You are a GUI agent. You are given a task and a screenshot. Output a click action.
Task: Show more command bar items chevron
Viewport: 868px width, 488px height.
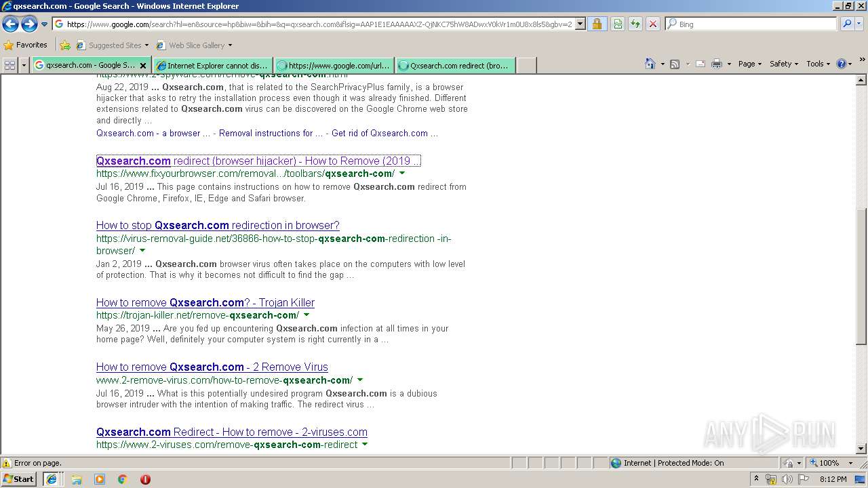click(863, 60)
